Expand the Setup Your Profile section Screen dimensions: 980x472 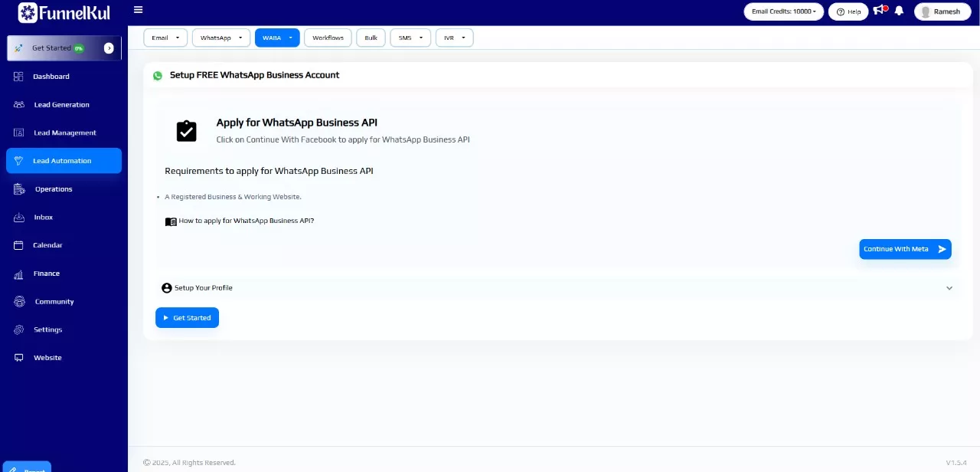pos(557,288)
